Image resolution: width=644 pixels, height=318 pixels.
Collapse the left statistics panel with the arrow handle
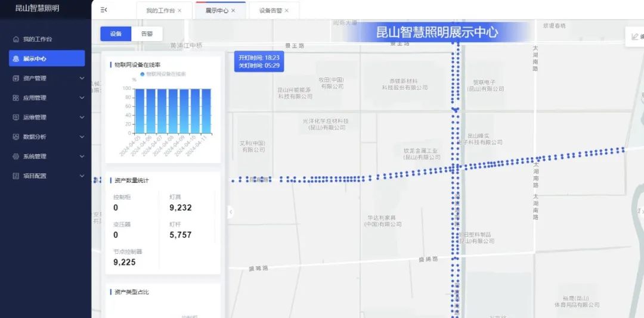click(231, 212)
